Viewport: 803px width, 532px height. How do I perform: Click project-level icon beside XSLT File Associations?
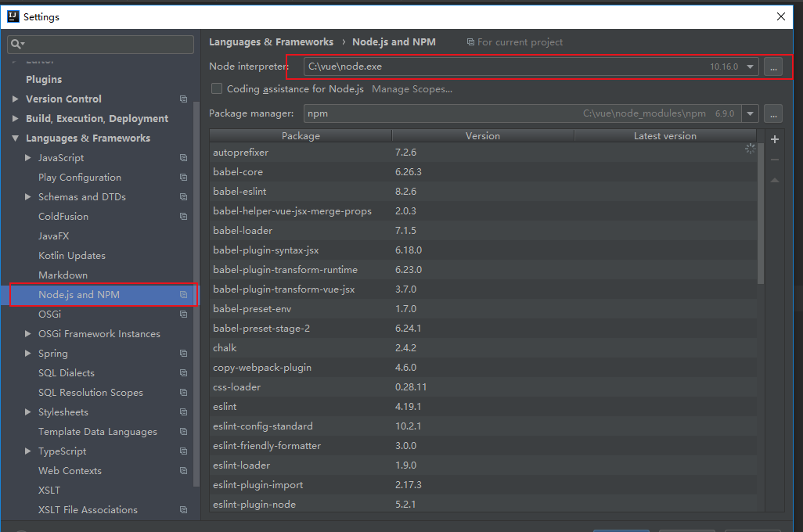(x=183, y=510)
